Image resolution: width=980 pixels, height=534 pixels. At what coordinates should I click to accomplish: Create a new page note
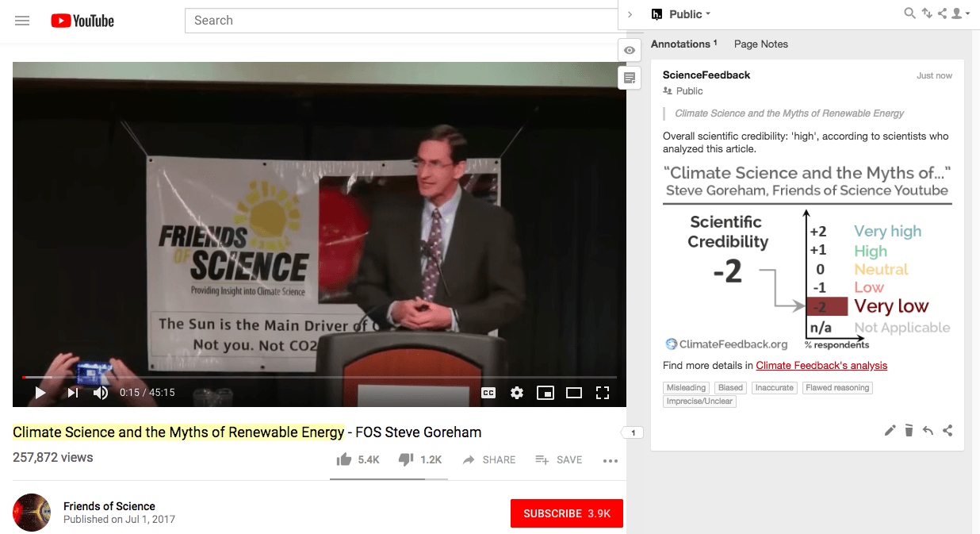630,78
